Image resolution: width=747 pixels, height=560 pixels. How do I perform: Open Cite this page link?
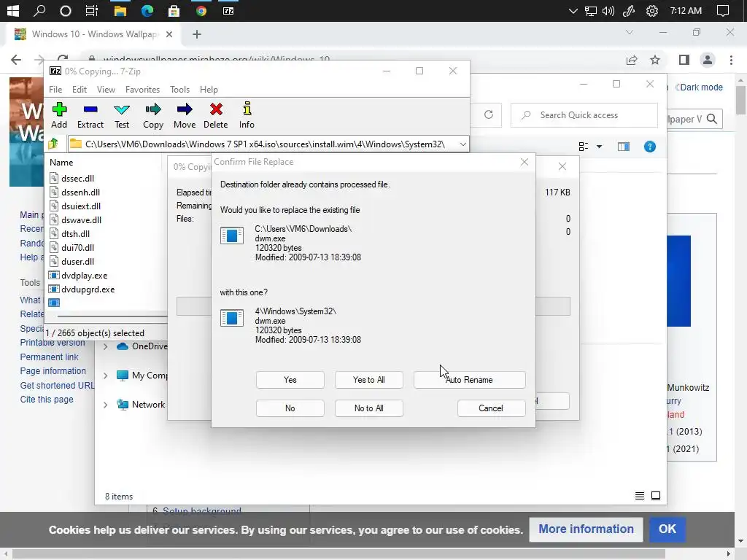(47, 400)
